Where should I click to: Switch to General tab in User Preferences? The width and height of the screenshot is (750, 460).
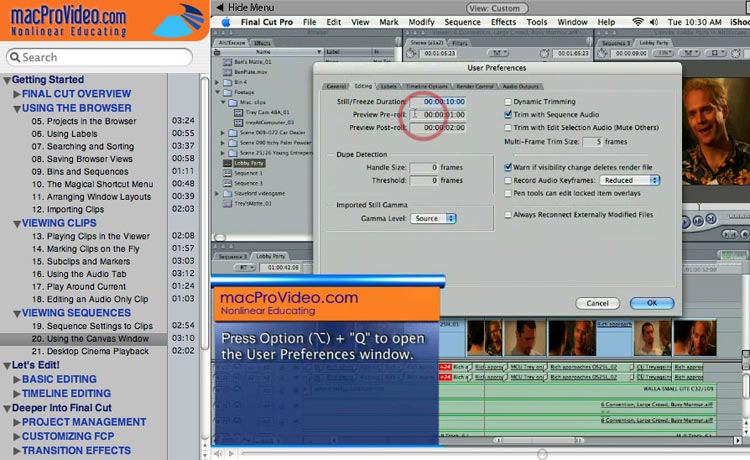click(x=336, y=87)
